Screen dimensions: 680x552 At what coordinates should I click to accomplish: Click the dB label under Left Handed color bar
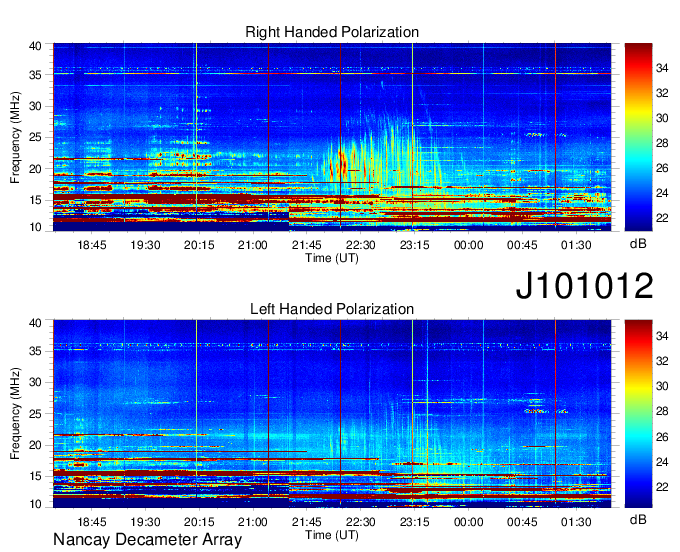click(x=638, y=519)
